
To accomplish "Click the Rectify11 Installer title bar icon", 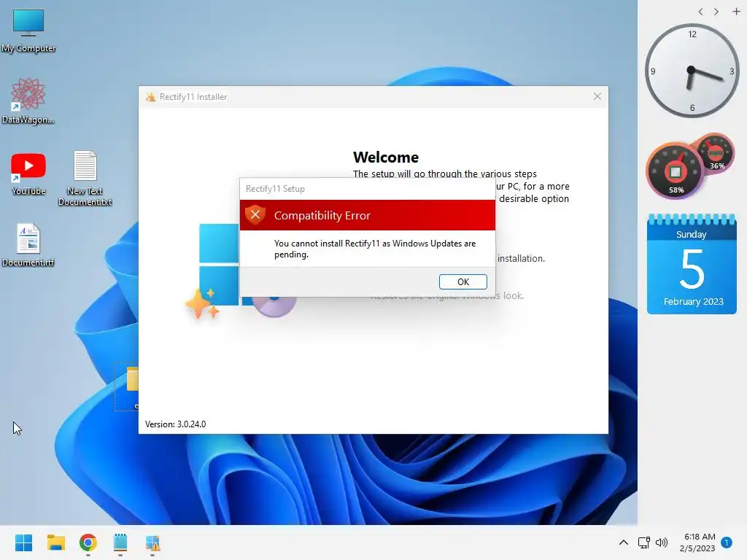I will click(150, 97).
